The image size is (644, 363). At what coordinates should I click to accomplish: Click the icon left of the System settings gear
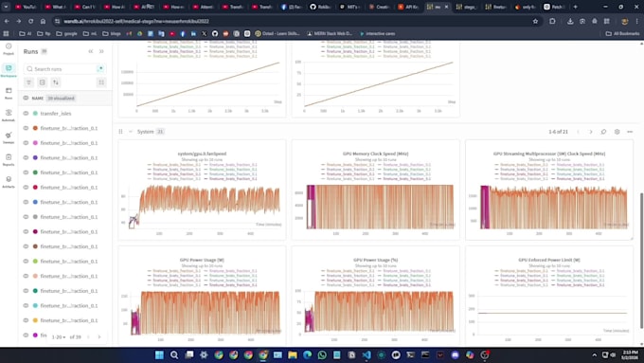pyautogui.click(x=603, y=132)
